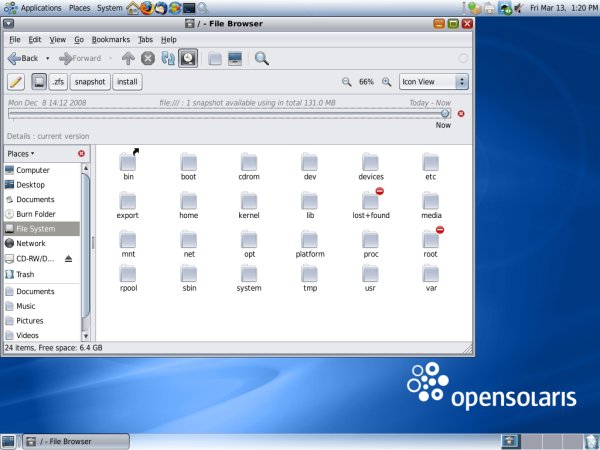Select File System in the sidebar

[x=42, y=228]
